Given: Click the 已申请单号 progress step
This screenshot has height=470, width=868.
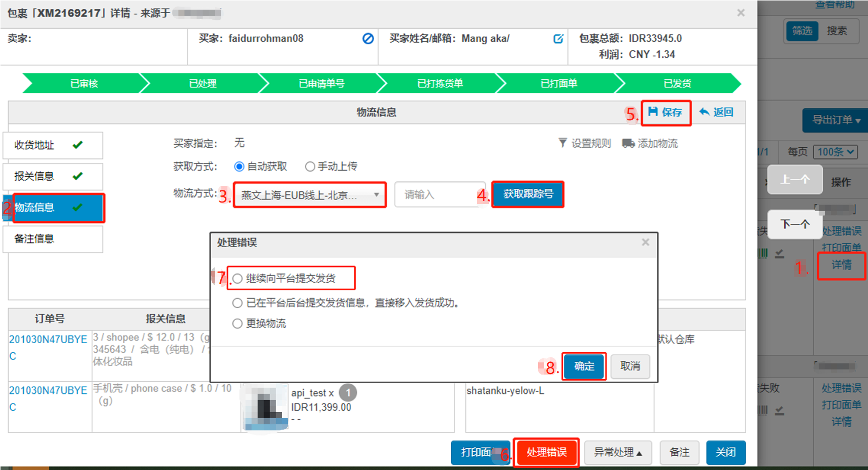Looking at the screenshot, I should coord(321,83).
